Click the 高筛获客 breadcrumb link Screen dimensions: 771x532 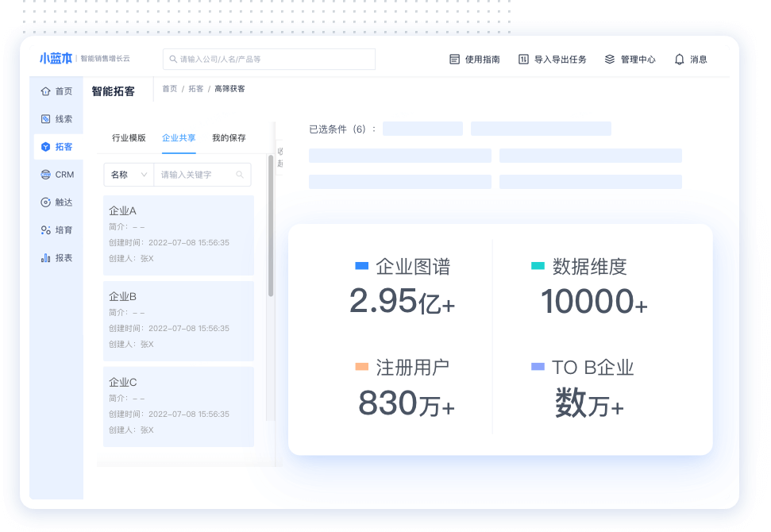click(x=231, y=89)
